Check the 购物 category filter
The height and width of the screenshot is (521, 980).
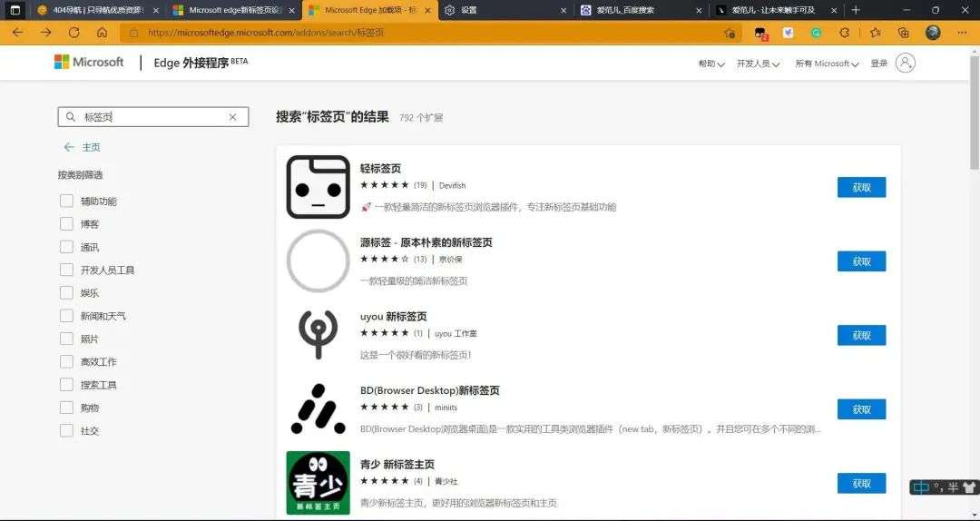[x=66, y=408]
